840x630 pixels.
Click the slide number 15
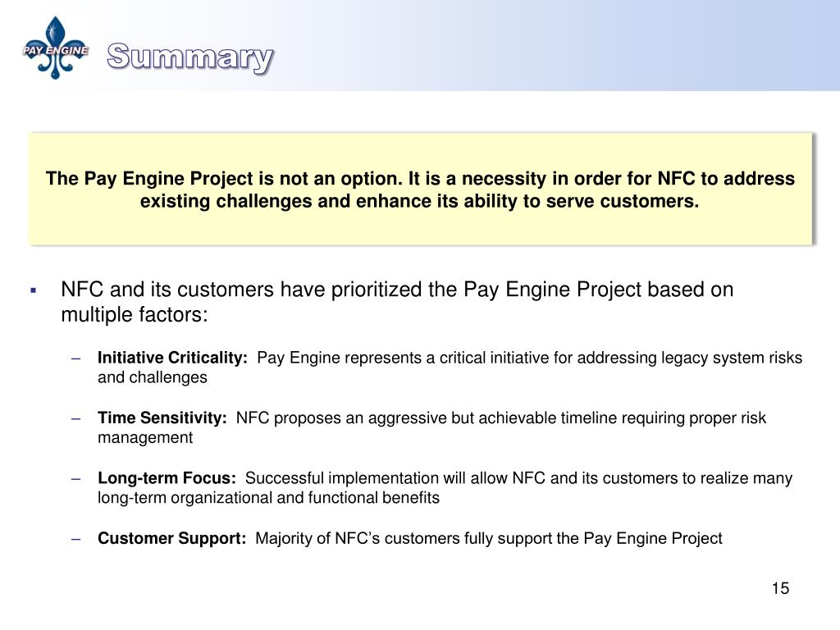pyautogui.click(x=779, y=588)
